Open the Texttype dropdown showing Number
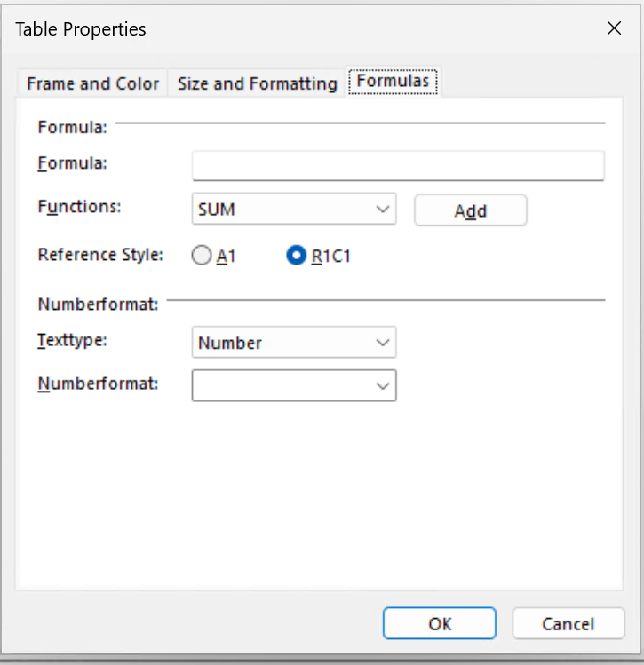644x665 pixels. coord(284,343)
